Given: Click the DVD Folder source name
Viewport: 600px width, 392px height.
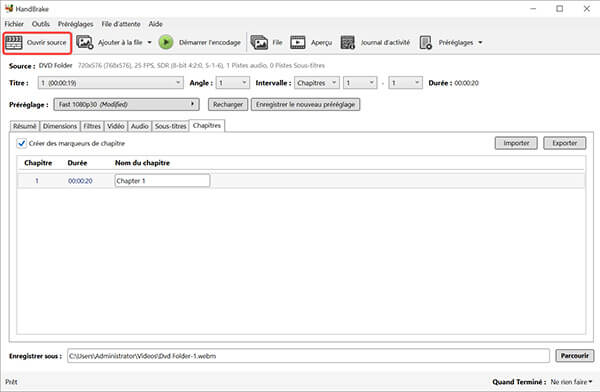Looking at the screenshot, I should click(x=55, y=65).
